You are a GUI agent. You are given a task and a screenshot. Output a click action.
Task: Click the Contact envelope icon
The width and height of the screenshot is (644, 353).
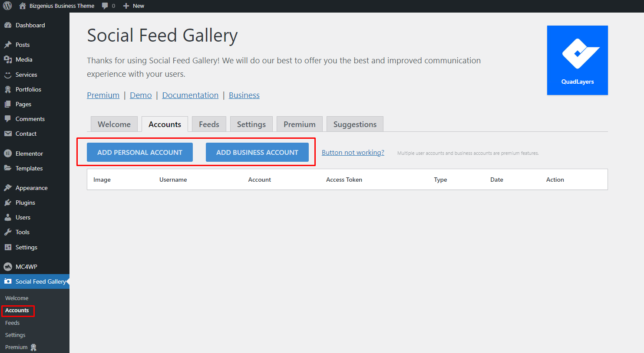pyautogui.click(x=8, y=134)
